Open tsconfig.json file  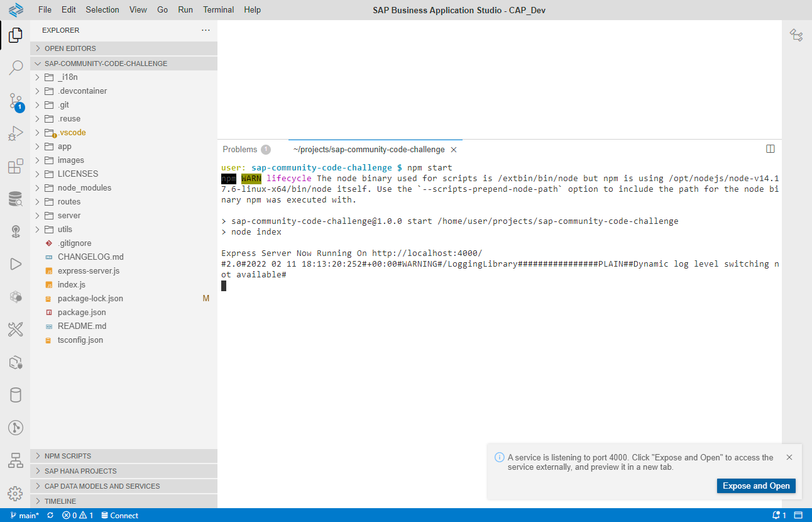coord(124,340)
